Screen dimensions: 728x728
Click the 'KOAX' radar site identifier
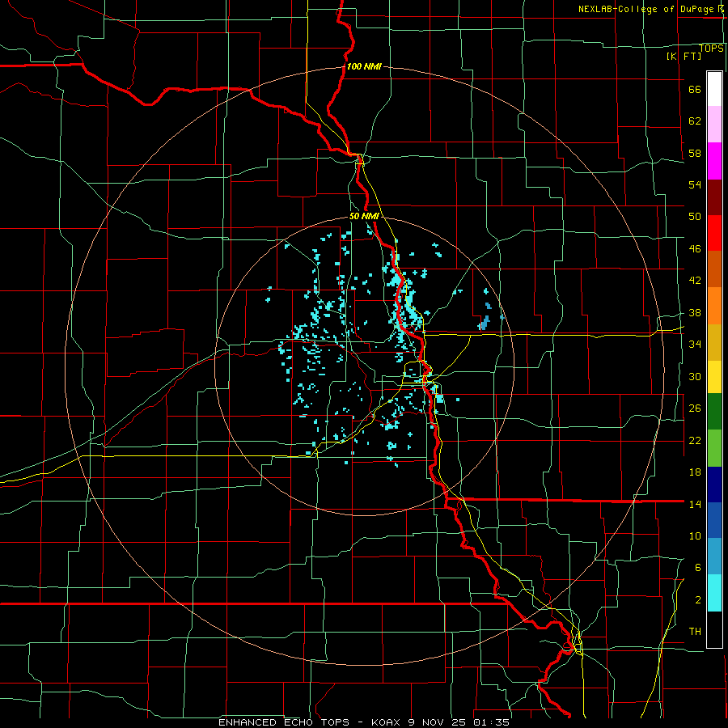click(x=387, y=722)
